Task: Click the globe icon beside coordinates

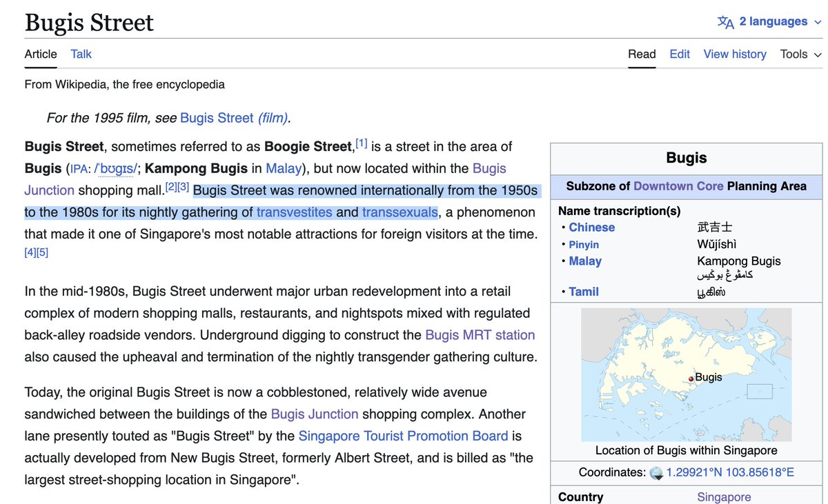Action: point(656,472)
